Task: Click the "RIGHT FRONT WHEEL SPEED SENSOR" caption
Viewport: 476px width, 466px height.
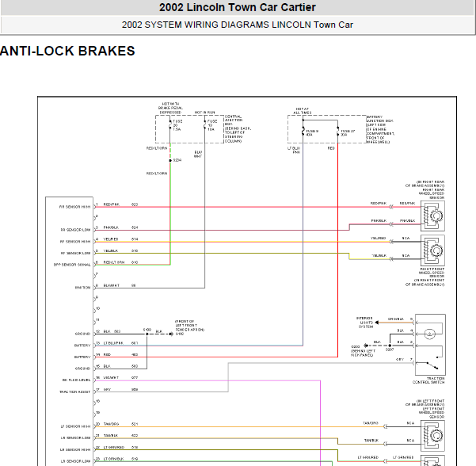Action: pyautogui.click(x=431, y=273)
